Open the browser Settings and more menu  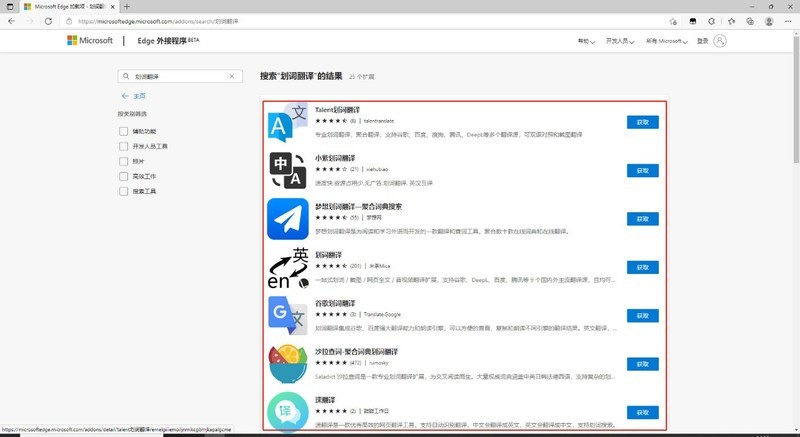788,21
